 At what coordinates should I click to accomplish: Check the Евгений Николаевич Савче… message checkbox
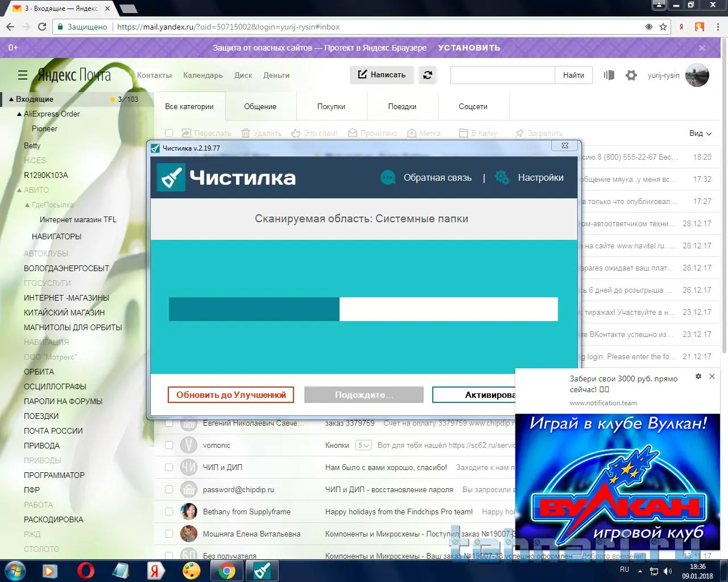(169, 423)
